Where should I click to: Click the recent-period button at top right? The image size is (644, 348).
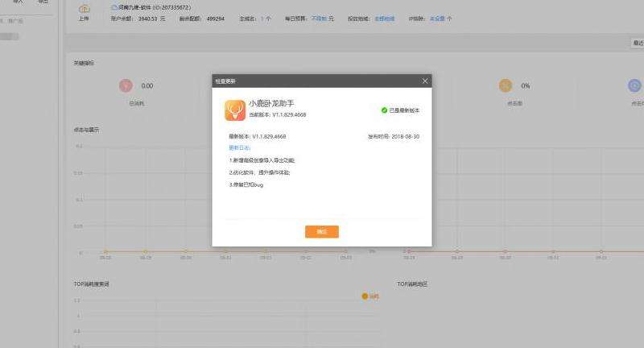click(638, 43)
